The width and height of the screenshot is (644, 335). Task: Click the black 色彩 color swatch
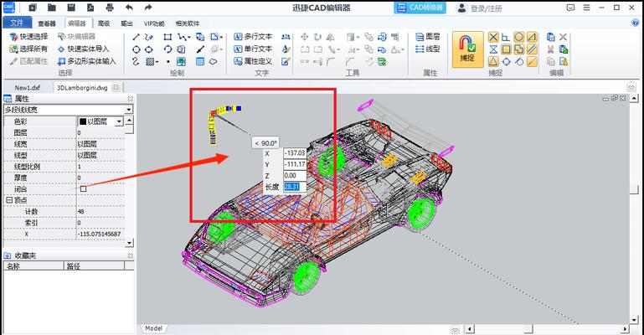[83, 121]
